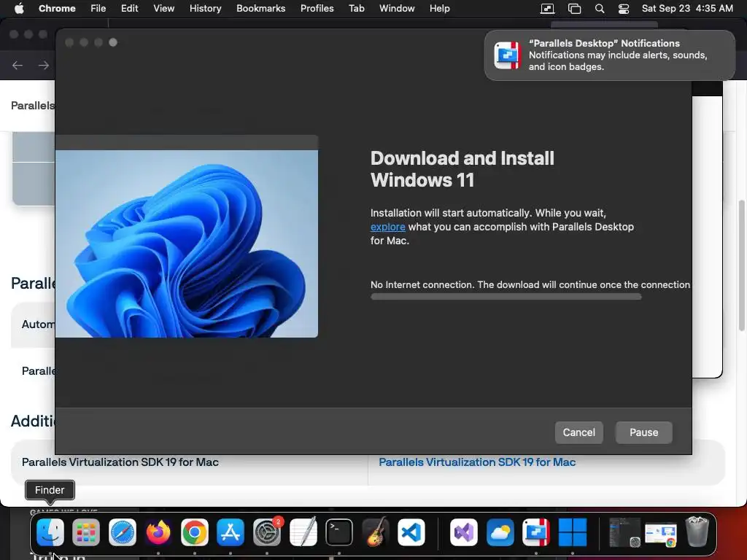Open Visual Studio Code from the Dock
The image size is (747, 560).
(x=411, y=532)
